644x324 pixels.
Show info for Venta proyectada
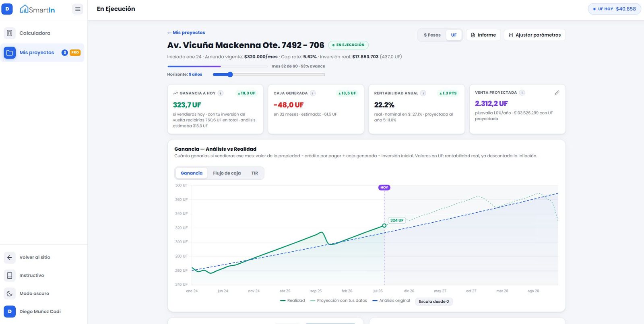coord(522,92)
